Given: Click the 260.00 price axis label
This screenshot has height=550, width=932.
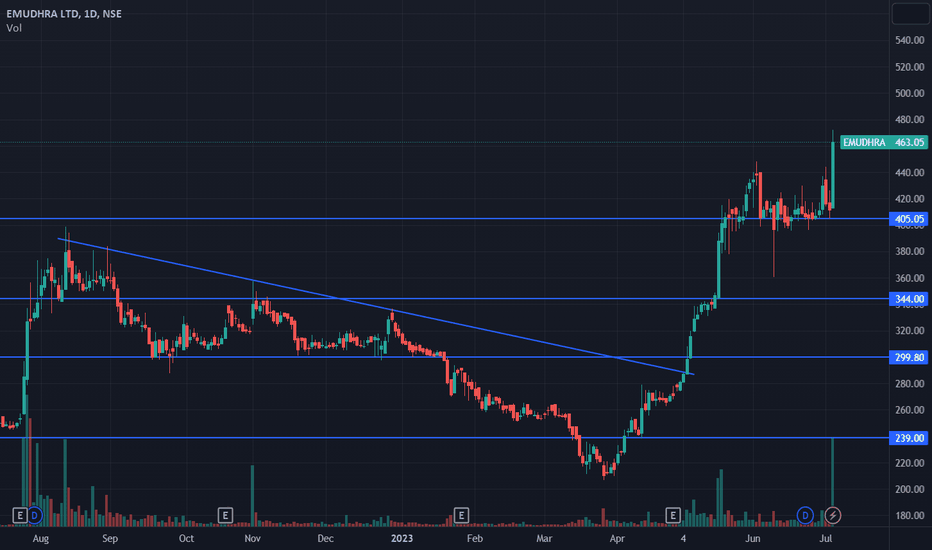Looking at the screenshot, I should (909, 410).
